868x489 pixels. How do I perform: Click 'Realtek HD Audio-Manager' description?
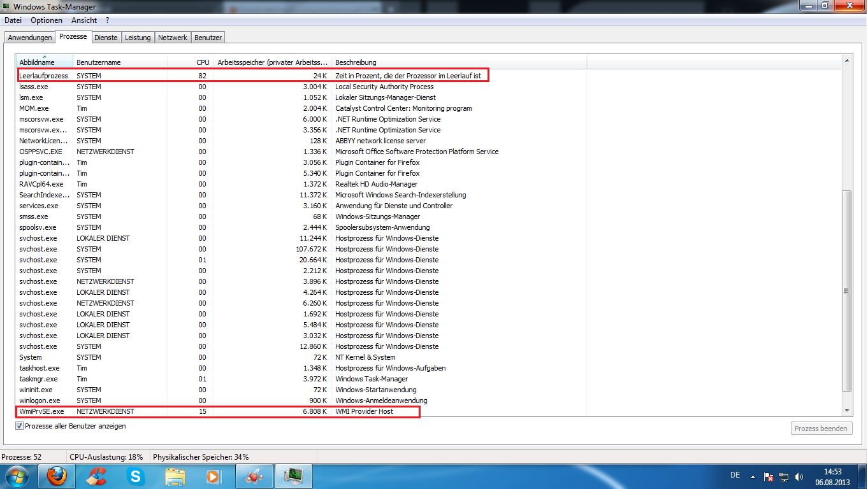376,184
